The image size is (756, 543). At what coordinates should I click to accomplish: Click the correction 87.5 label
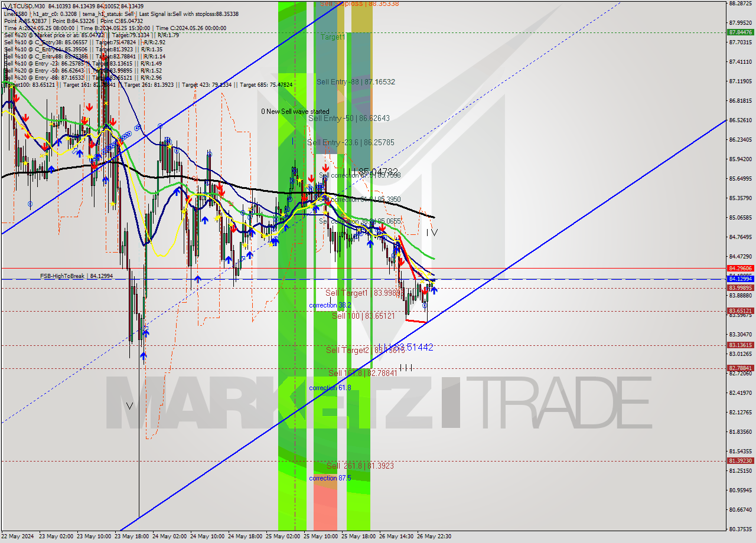[330, 479]
